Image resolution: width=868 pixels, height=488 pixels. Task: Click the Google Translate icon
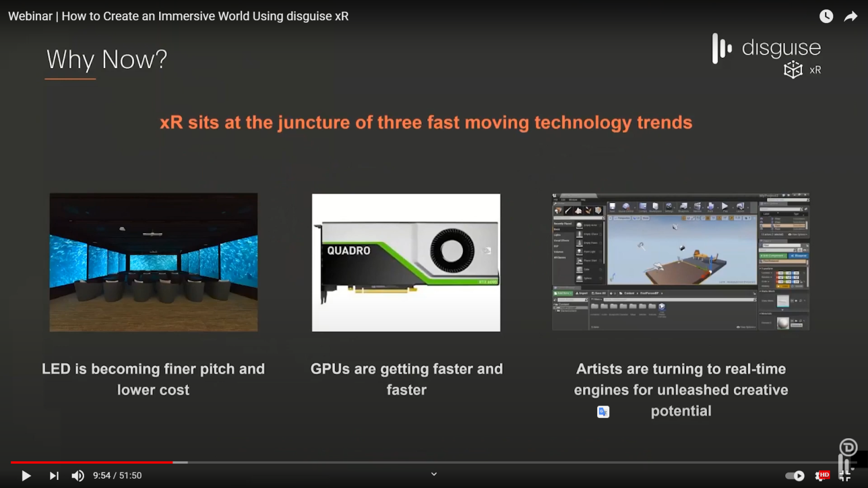click(603, 412)
